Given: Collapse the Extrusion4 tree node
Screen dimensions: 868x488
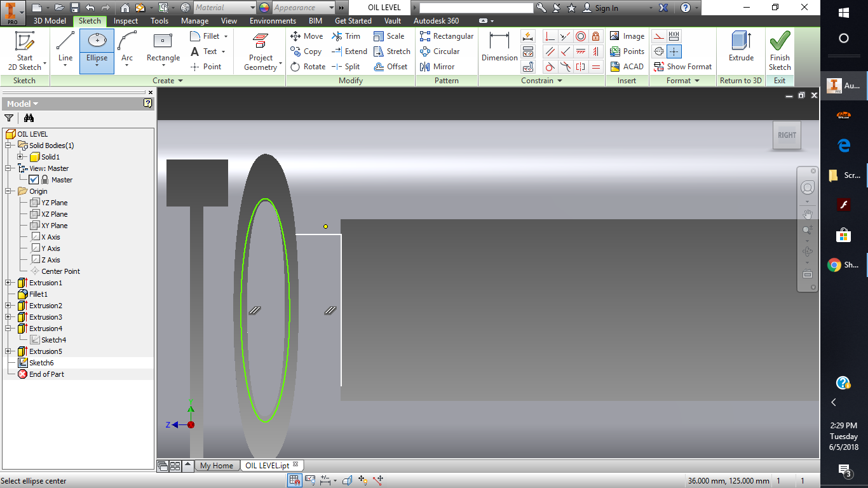Looking at the screenshot, I should click(x=8, y=329).
